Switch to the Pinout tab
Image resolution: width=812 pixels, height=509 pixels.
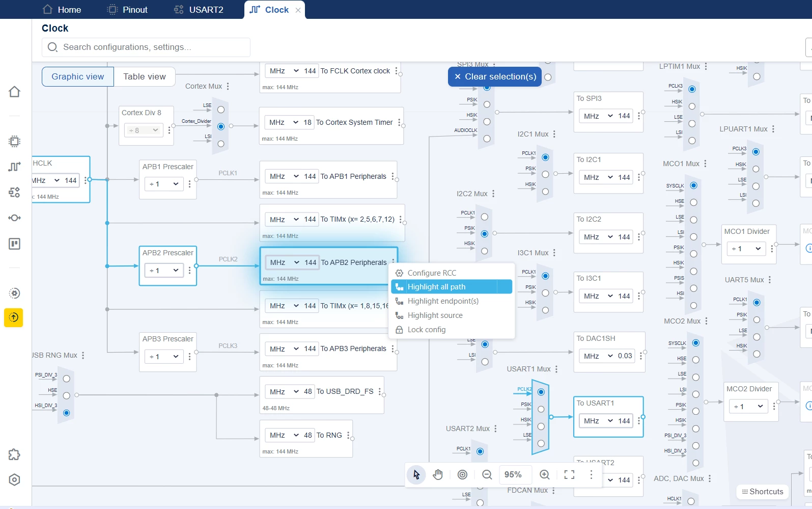(x=127, y=10)
